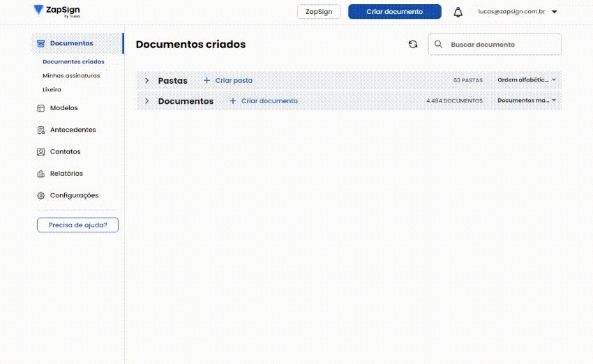
Task: Click the Contatos icon
Action: tap(41, 152)
